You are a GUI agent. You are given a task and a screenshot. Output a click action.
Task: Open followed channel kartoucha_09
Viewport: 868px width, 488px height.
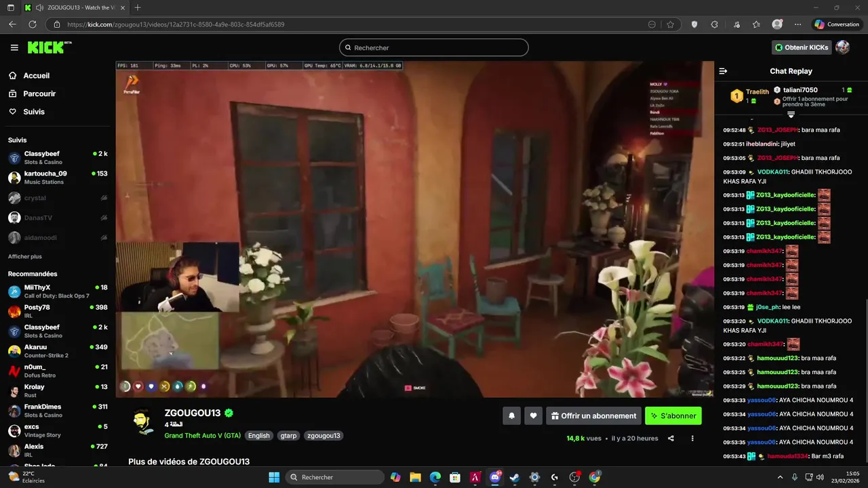[58, 178]
